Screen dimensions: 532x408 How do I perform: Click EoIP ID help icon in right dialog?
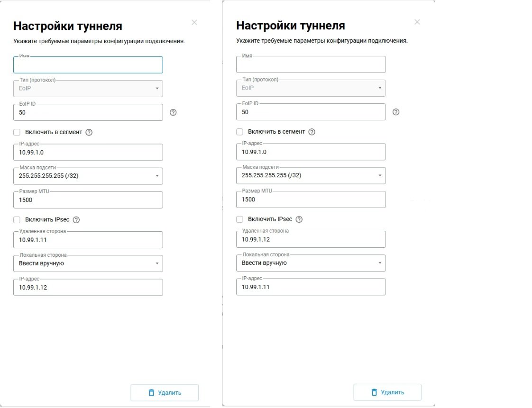pyautogui.click(x=396, y=112)
